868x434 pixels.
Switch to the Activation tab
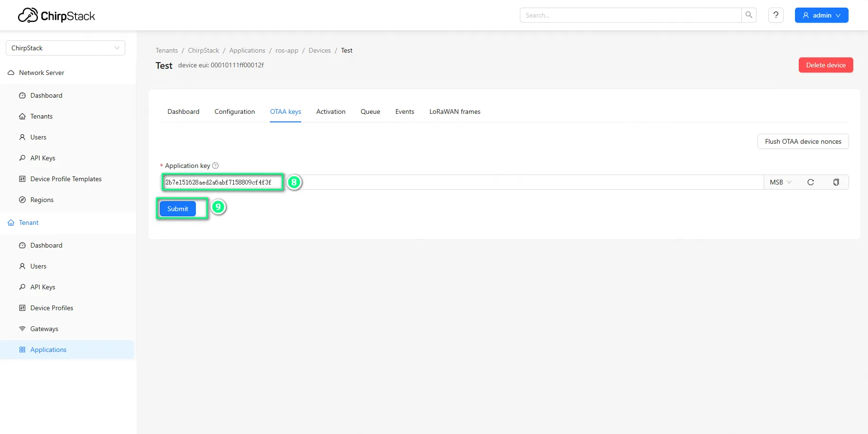point(331,112)
